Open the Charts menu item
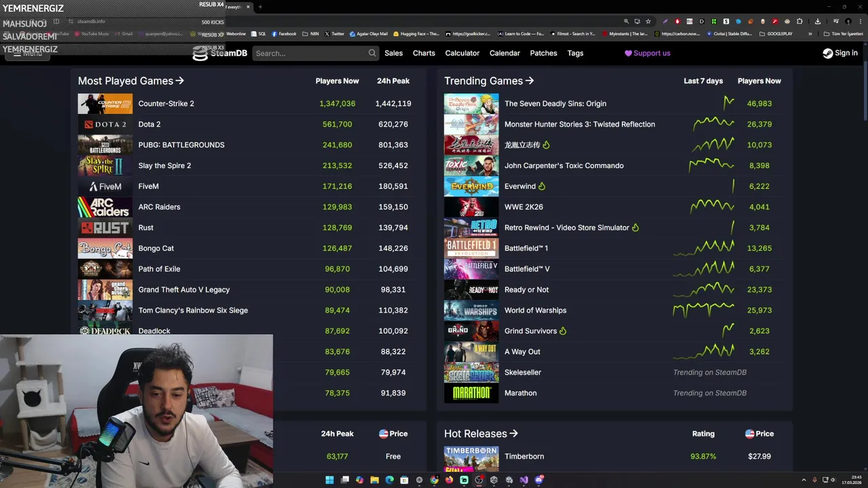This screenshot has height=488, width=868. 424,53
